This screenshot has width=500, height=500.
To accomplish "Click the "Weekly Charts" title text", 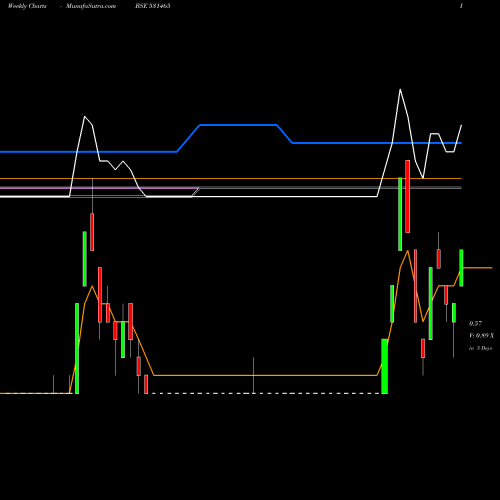I will point(27,6).
